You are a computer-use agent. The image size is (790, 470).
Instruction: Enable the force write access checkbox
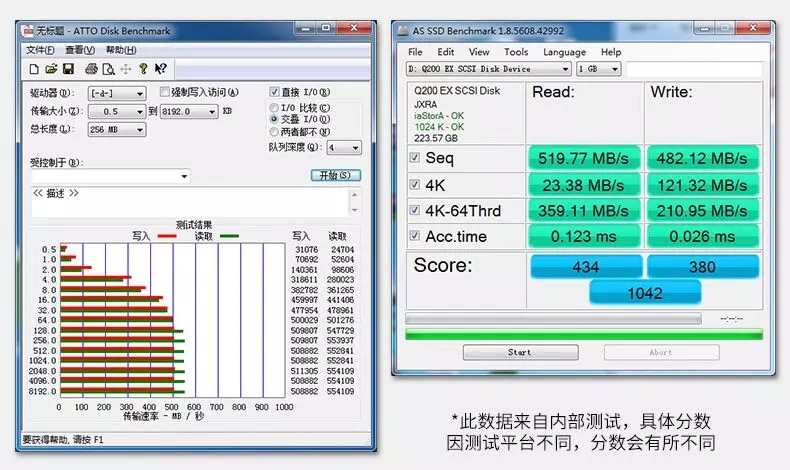164,92
